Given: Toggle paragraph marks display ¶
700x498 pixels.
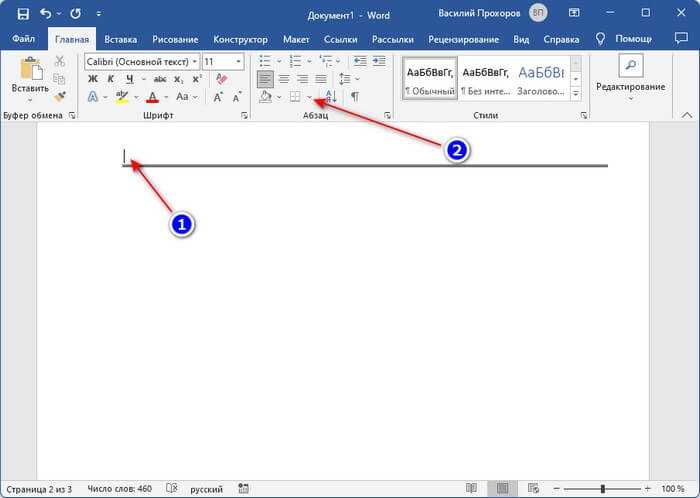Looking at the screenshot, I should (x=355, y=96).
